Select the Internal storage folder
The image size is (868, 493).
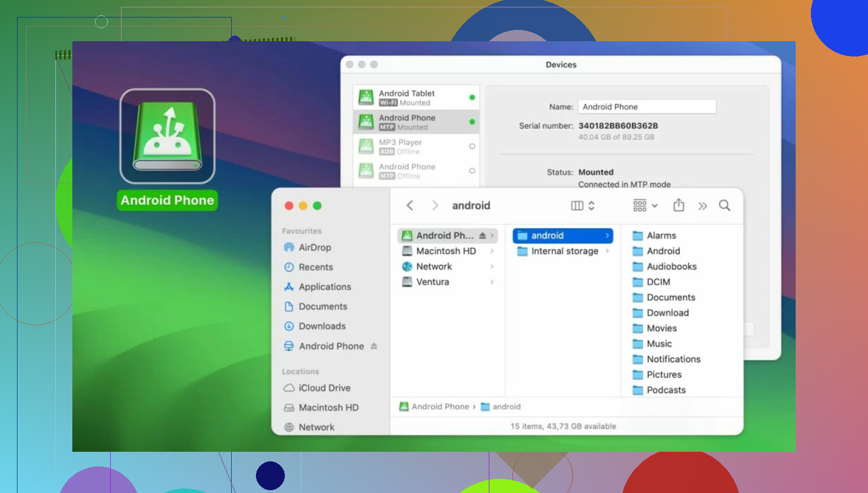[558, 251]
